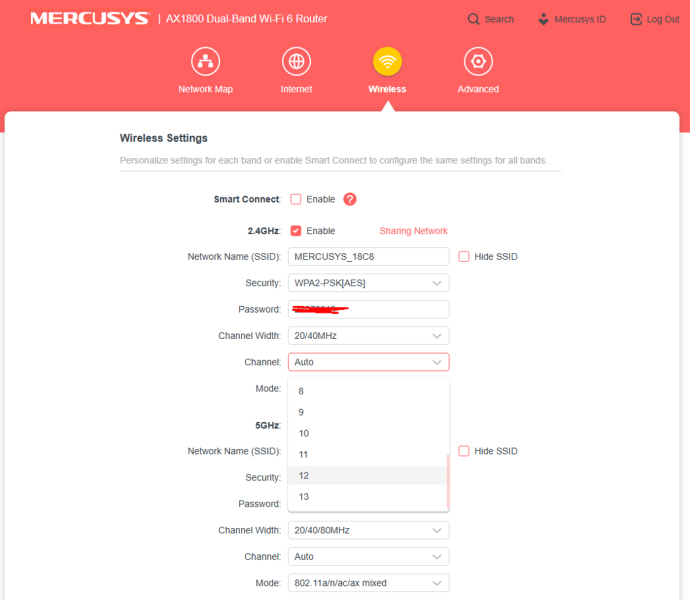
Task: Open Mercusys ID account icon
Action: coord(543,19)
